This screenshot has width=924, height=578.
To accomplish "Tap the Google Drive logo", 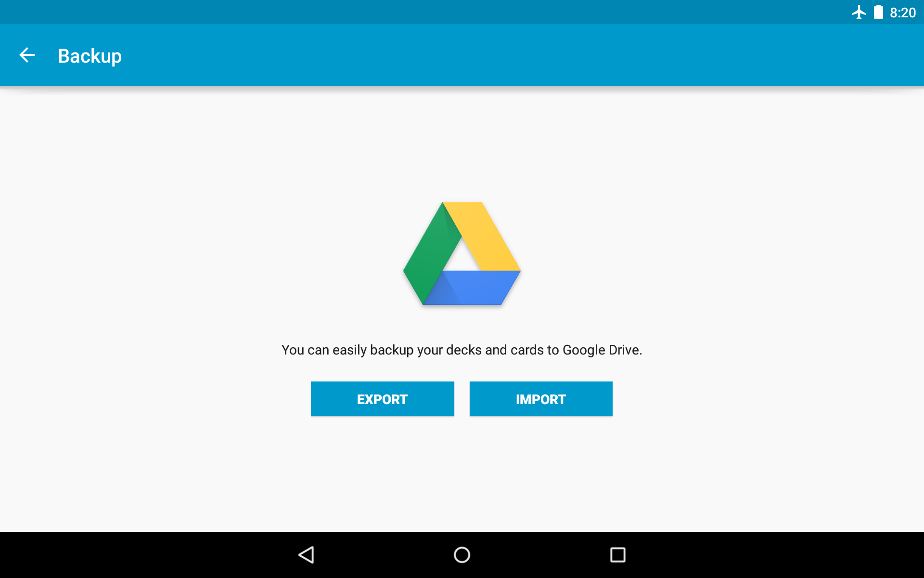I will click(462, 253).
